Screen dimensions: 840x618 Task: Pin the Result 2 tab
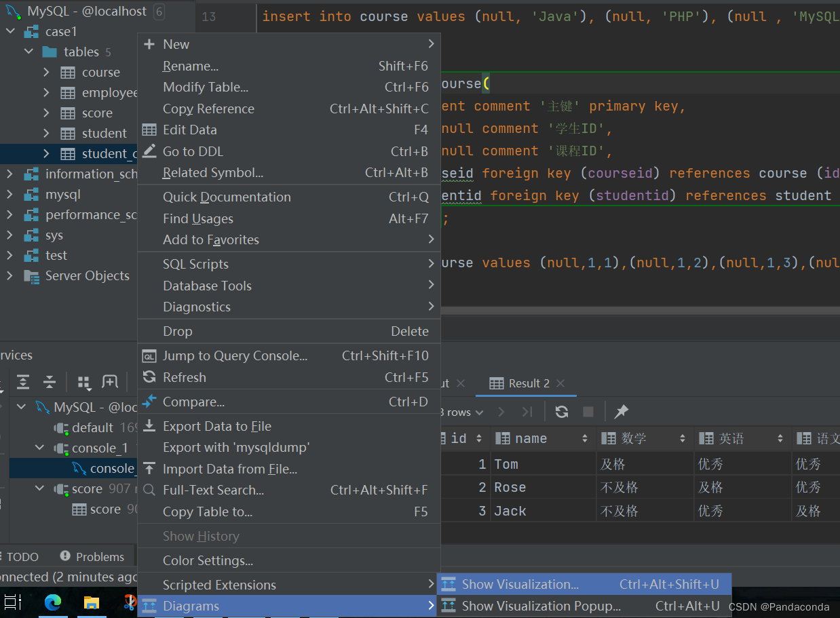coord(621,412)
